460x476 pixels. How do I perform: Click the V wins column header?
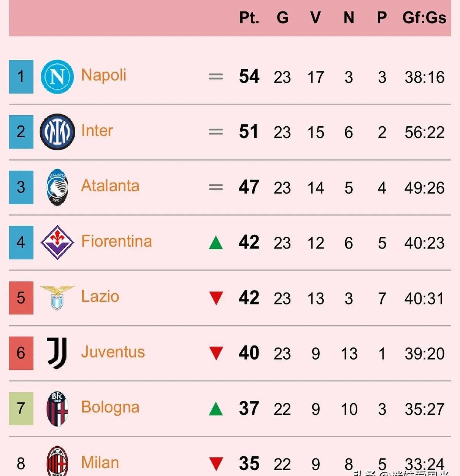click(x=315, y=18)
